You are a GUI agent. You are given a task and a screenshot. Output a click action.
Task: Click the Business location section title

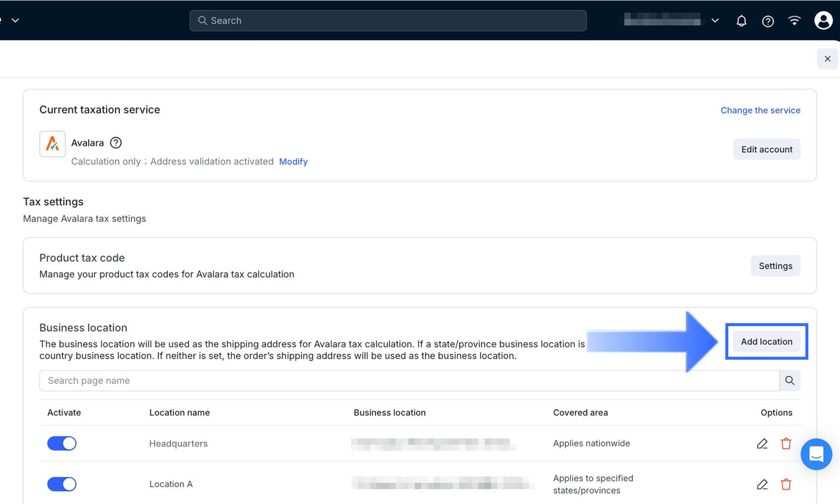coord(84,328)
